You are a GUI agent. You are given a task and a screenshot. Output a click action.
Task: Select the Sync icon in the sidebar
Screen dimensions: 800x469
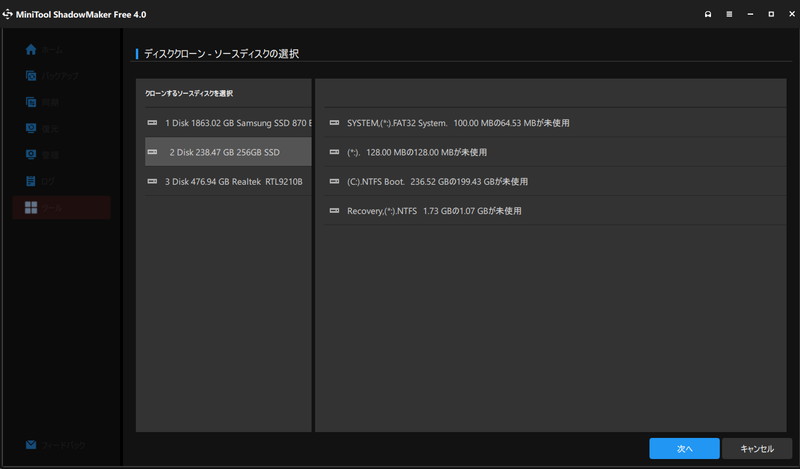(x=31, y=102)
